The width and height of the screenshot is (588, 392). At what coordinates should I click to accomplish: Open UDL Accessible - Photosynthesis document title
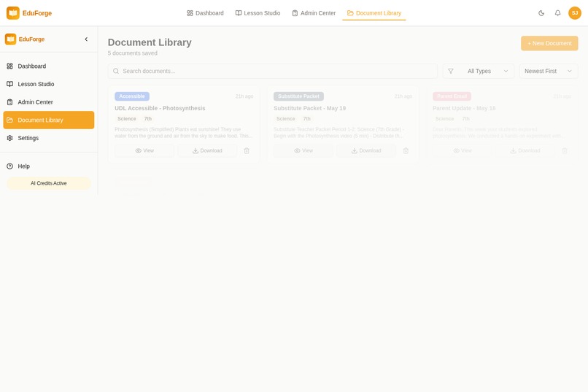[x=160, y=108]
